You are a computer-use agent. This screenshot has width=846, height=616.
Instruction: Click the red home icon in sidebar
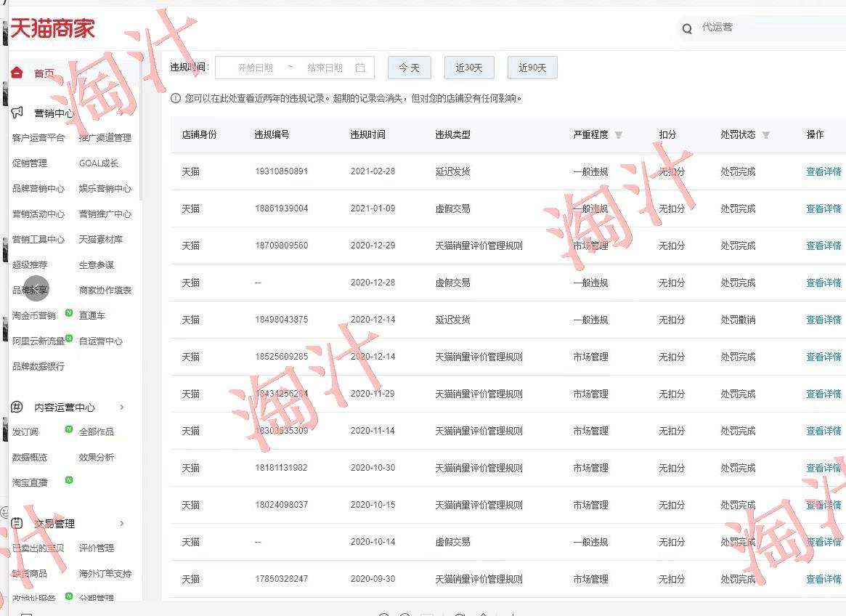click(17, 73)
